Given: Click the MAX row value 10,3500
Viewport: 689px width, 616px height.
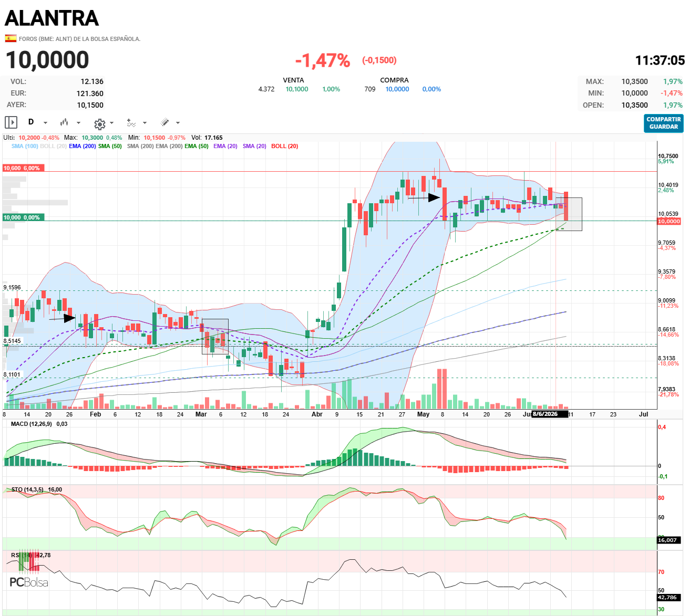Looking at the screenshot, I should pos(635,81).
